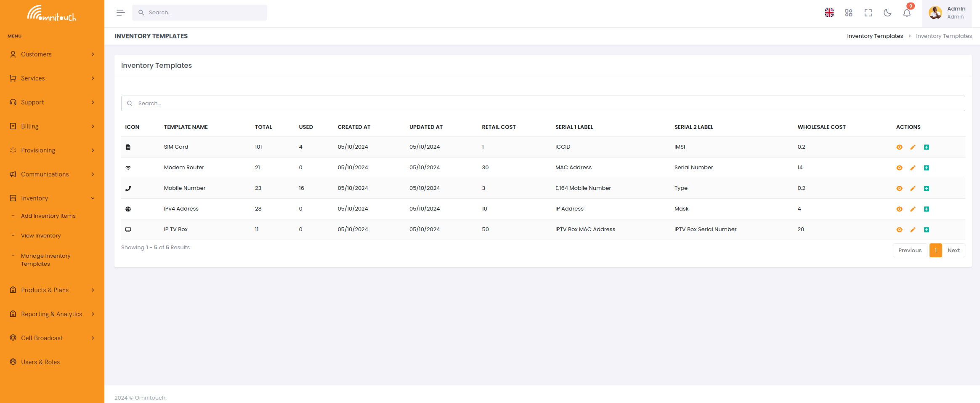Click the table search field

click(295, 103)
